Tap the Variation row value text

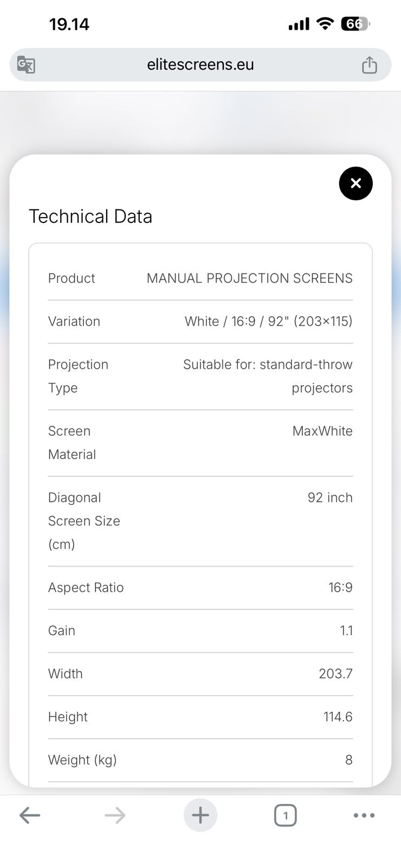(268, 321)
